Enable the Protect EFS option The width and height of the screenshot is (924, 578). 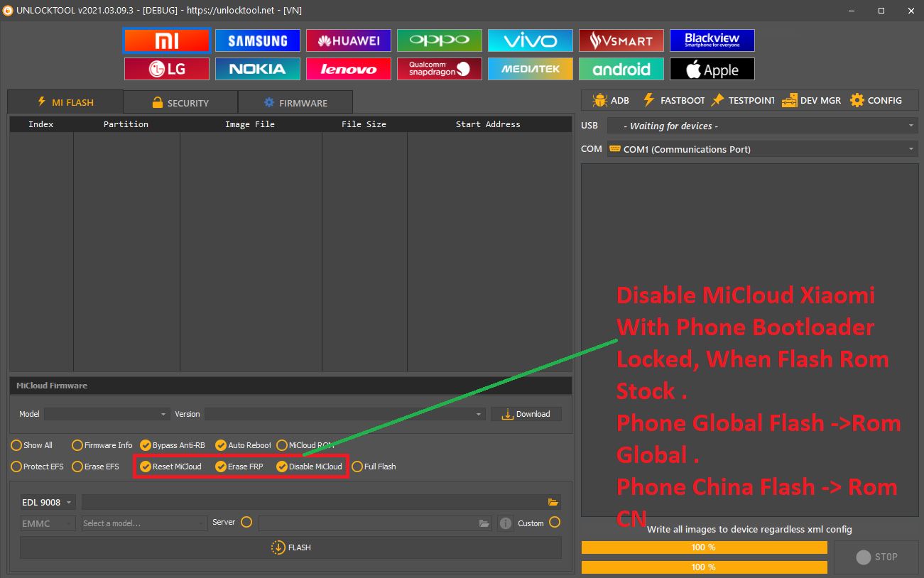pyautogui.click(x=37, y=467)
